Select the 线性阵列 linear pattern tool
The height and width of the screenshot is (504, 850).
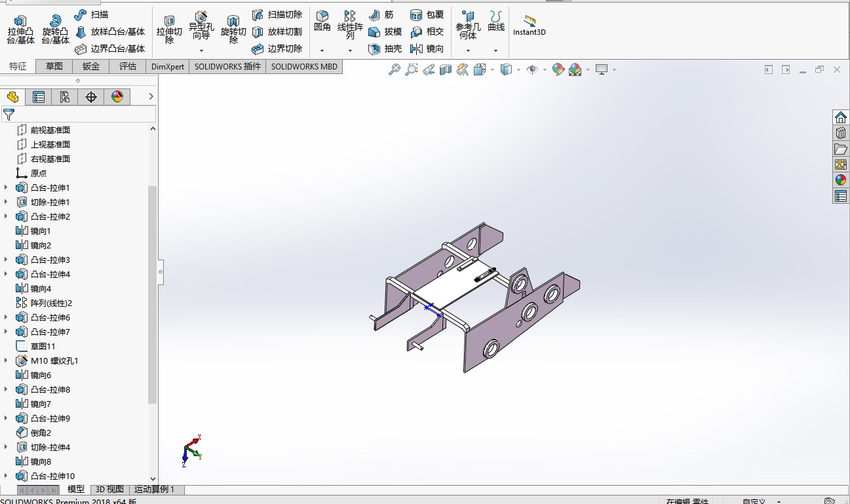(x=350, y=25)
